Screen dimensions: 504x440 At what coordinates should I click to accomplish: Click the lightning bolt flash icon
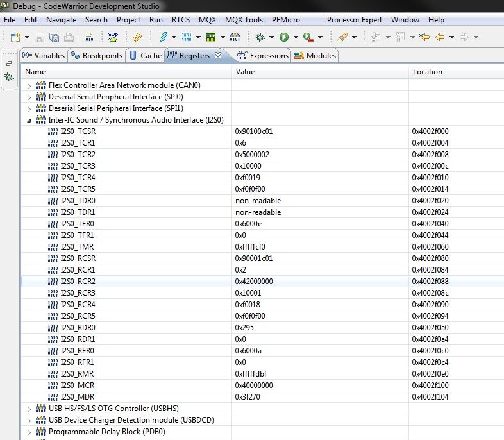pyautogui.click(x=164, y=37)
